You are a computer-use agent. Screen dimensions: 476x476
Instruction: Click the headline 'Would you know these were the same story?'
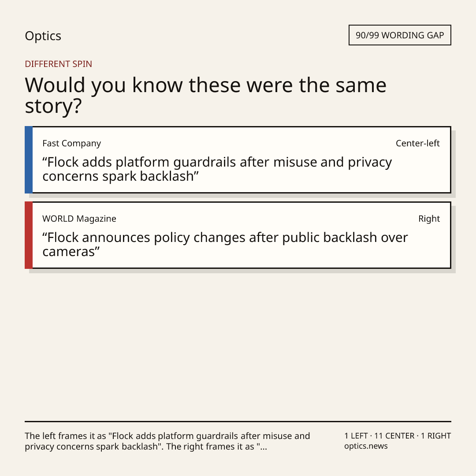pos(205,95)
